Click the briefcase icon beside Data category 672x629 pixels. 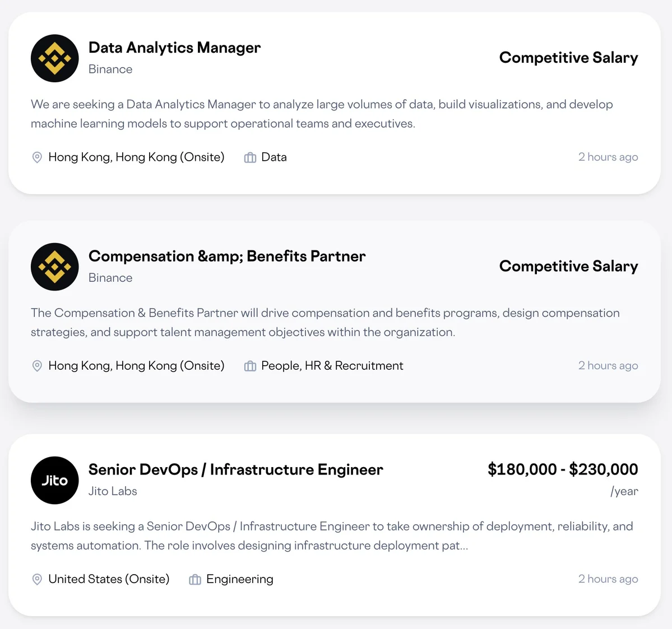(250, 157)
